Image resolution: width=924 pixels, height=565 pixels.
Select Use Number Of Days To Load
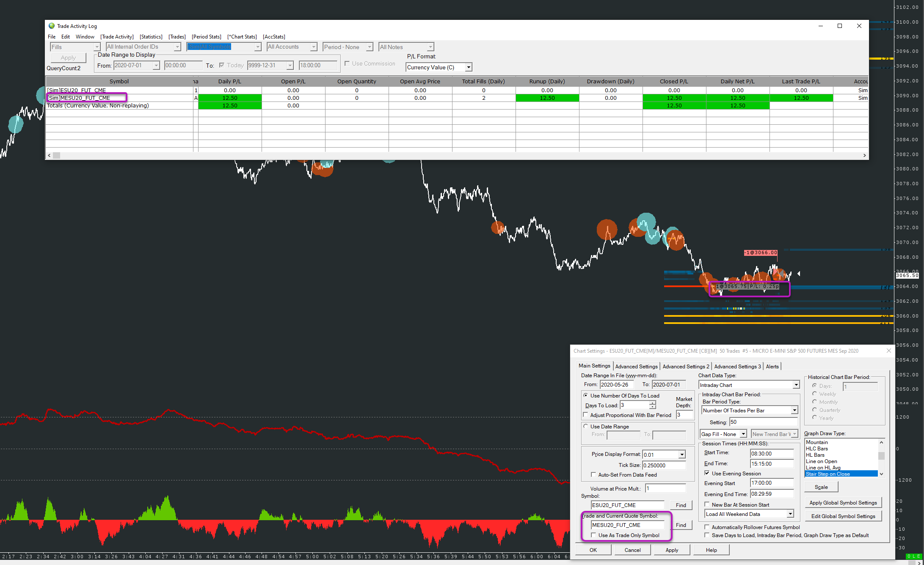point(586,395)
